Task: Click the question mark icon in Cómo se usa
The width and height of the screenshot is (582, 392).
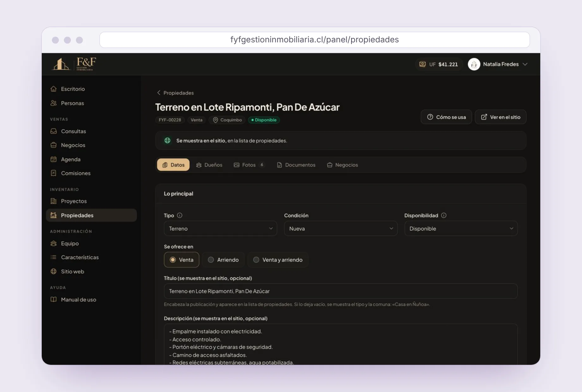Action: pos(430,117)
